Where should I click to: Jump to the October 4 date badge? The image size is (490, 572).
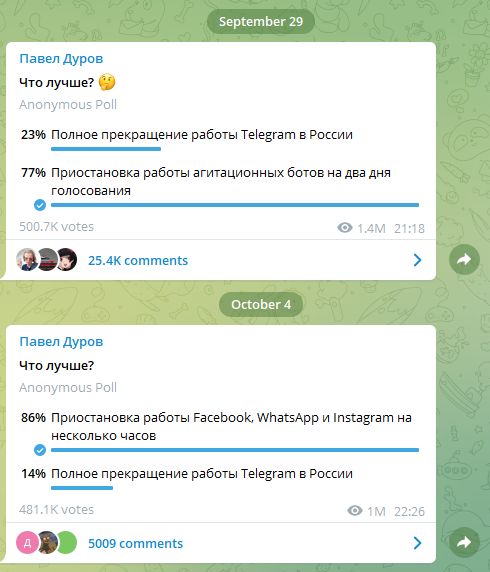261,304
